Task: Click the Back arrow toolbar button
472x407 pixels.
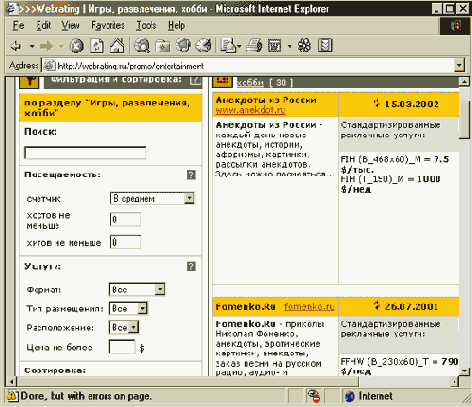Action: tap(16, 46)
